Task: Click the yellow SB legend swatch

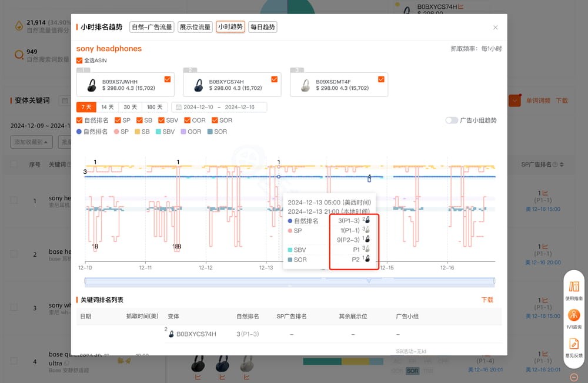Action: click(137, 132)
